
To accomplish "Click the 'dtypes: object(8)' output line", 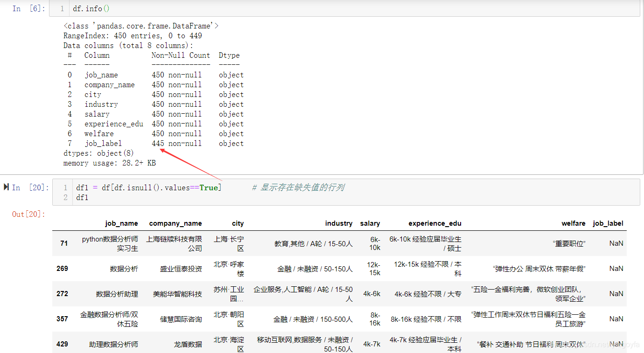I will point(98,153).
